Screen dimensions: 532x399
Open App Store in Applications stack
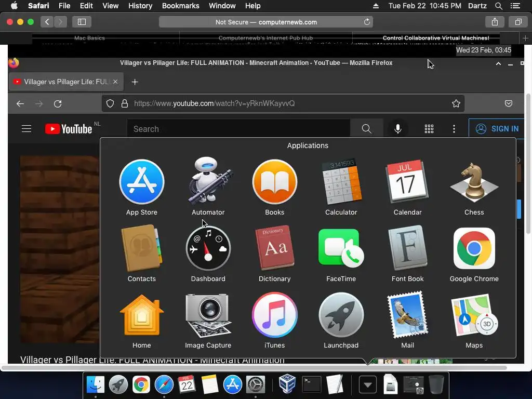[142, 182]
